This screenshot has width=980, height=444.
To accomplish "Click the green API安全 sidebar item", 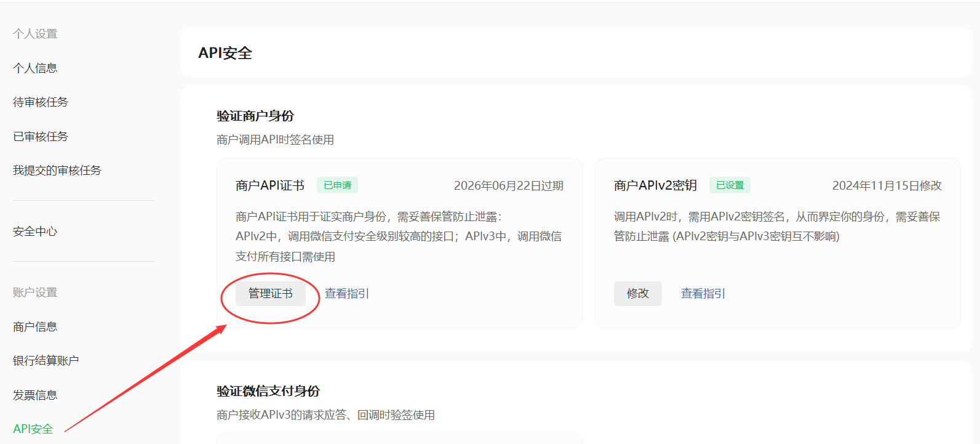I will 33,429.
